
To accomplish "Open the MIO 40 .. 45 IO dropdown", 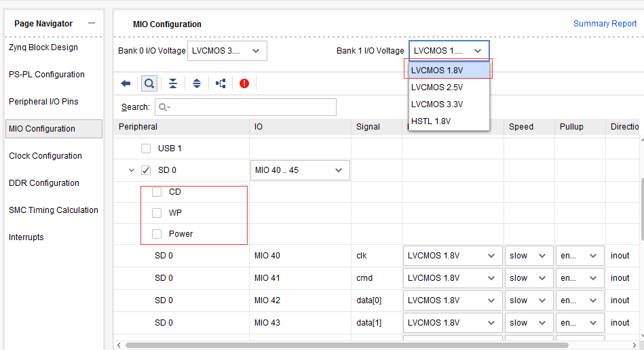I will coord(300,170).
